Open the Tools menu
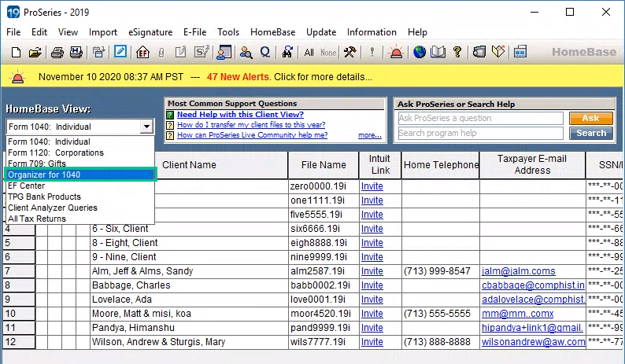625x364 pixels. click(228, 32)
